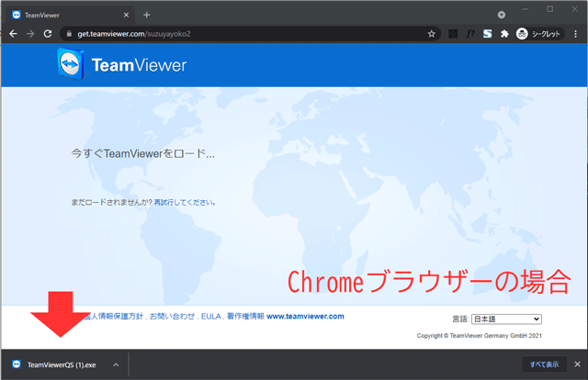
Task: Click the シークレット incognito profile button
Action: [x=539, y=34]
